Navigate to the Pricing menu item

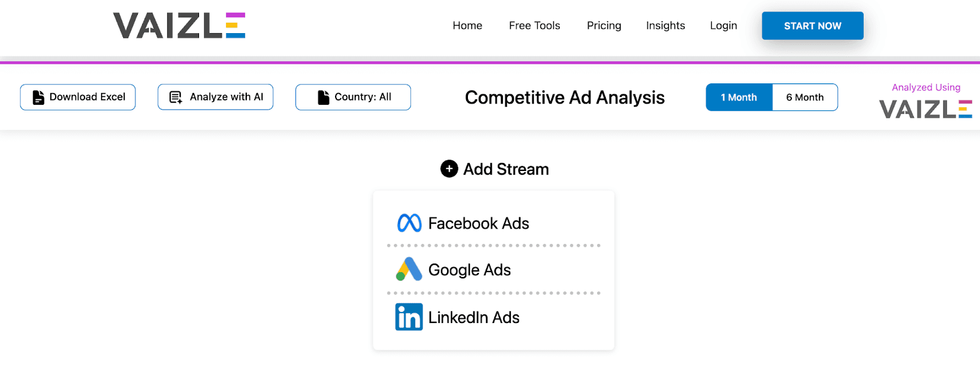coord(604,26)
